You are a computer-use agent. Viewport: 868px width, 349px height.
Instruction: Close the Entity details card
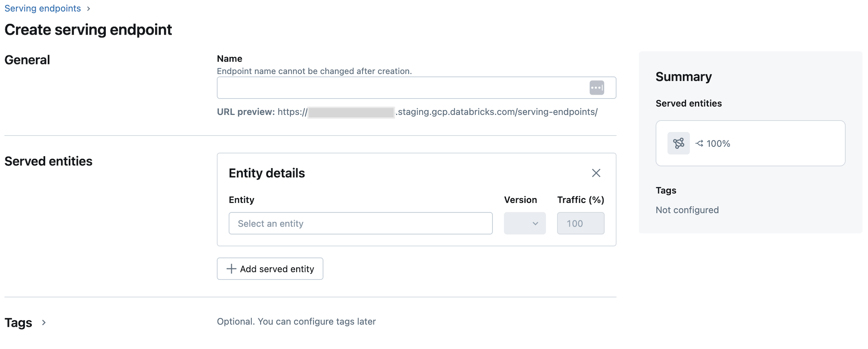point(596,173)
